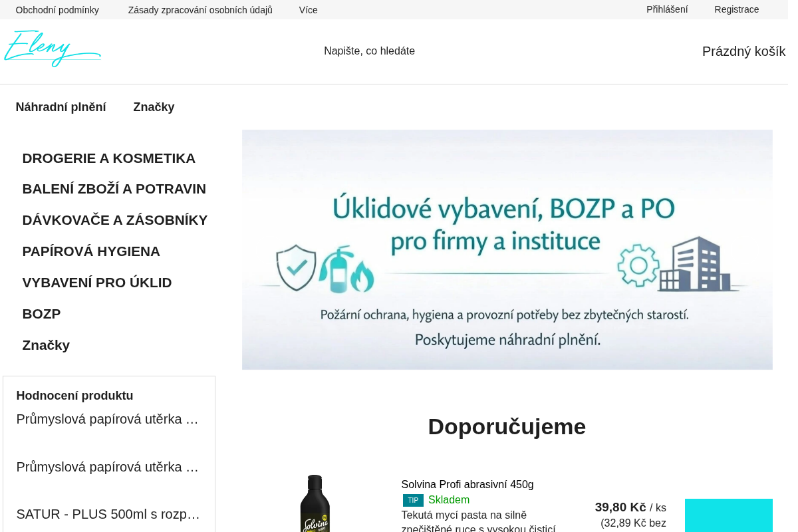Click the cyan add-to-cart button for Solvina

729,515
